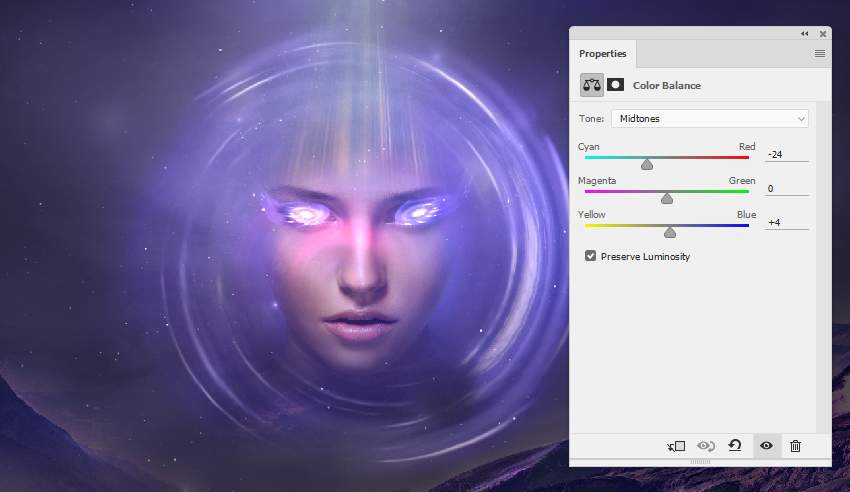This screenshot has height=492, width=850.
Task: Close the Properties panel
Action: tap(822, 33)
